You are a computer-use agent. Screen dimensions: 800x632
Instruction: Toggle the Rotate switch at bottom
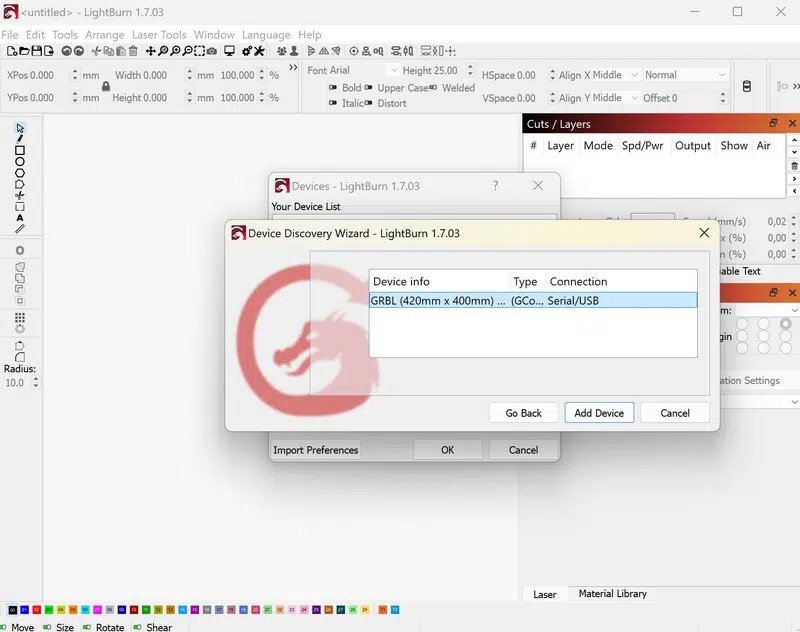[87, 627]
